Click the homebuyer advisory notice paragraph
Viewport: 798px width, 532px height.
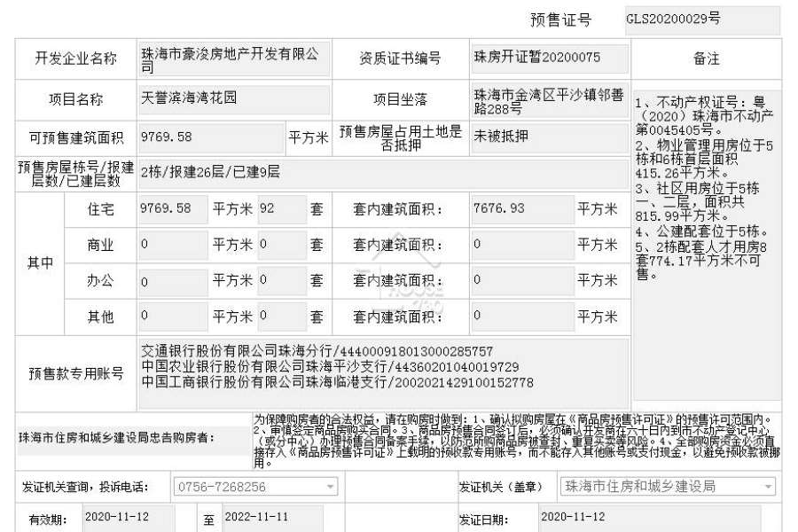click(517, 441)
